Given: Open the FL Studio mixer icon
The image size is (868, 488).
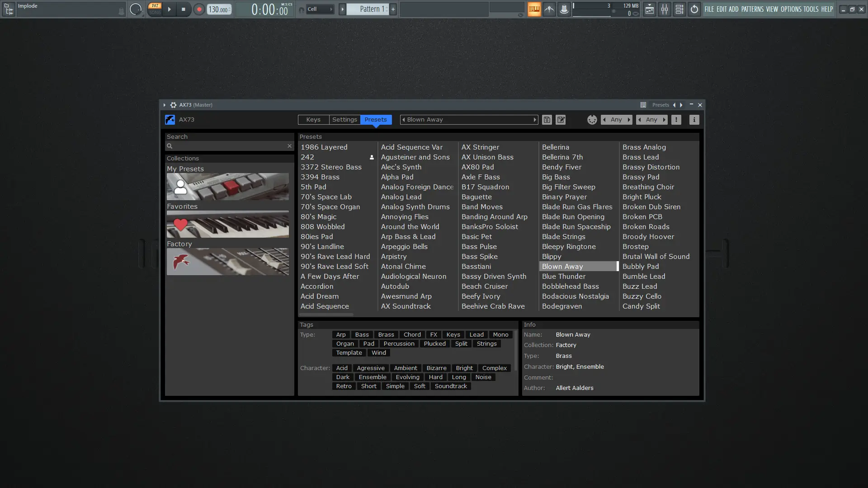Looking at the screenshot, I should click(x=664, y=9).
